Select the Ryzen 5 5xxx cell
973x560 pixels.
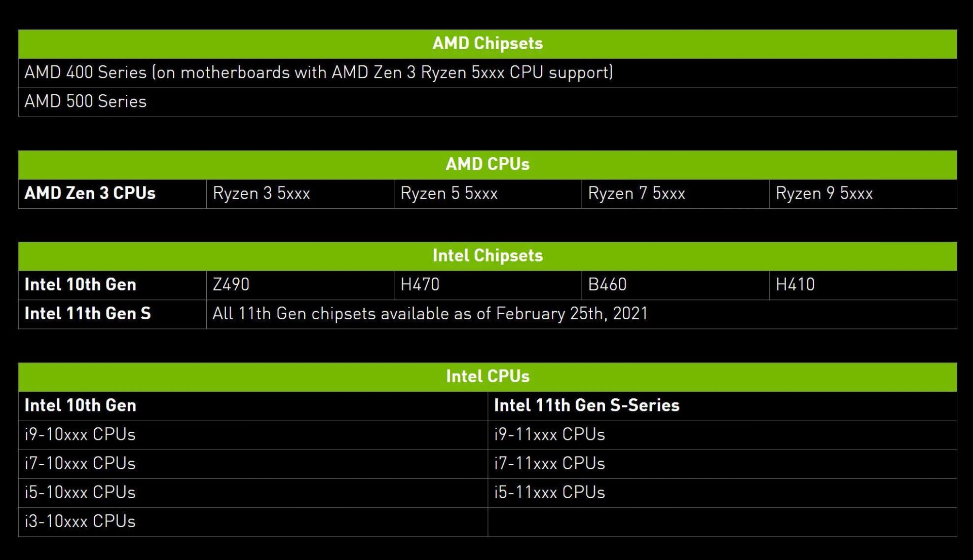pos(449,194)
